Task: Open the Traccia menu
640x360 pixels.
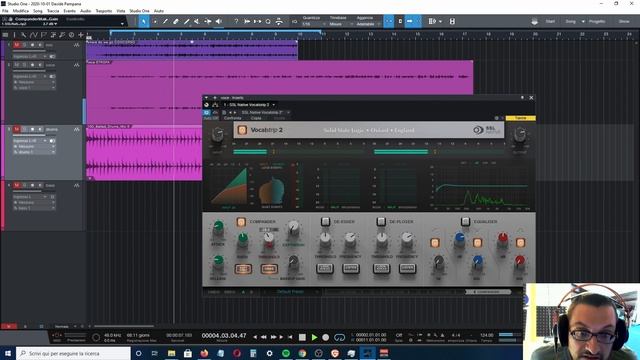Action: (53, 11)
